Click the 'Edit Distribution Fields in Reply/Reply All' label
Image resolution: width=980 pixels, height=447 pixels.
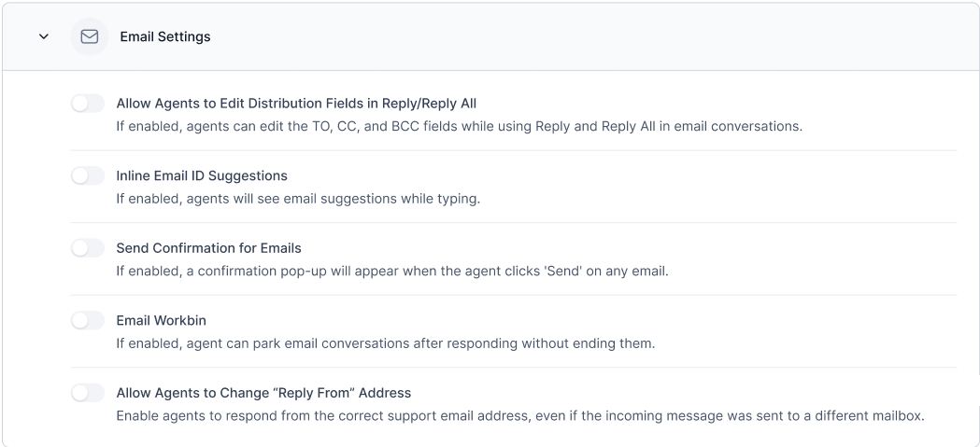296,104
